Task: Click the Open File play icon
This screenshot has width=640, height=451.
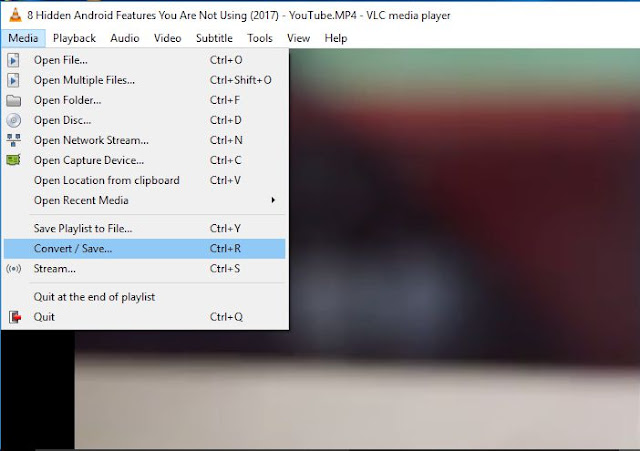Action: (13, 60)
